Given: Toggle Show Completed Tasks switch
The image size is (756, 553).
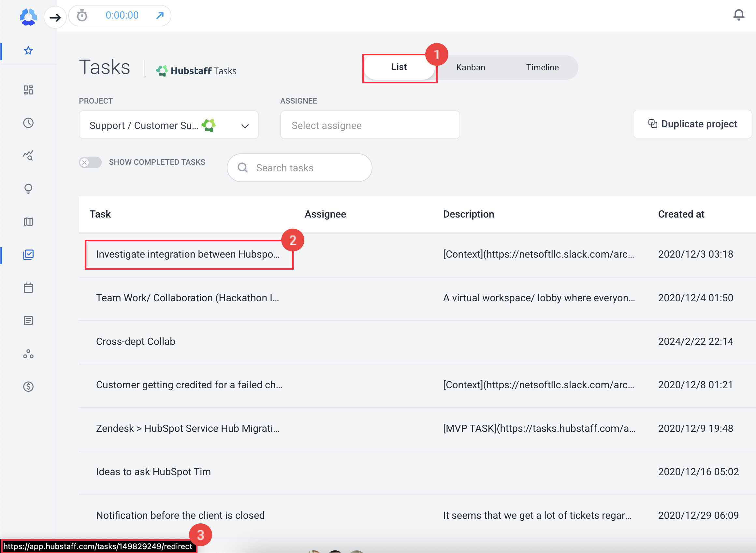Looking at the screenshot, I should point(90,163).
